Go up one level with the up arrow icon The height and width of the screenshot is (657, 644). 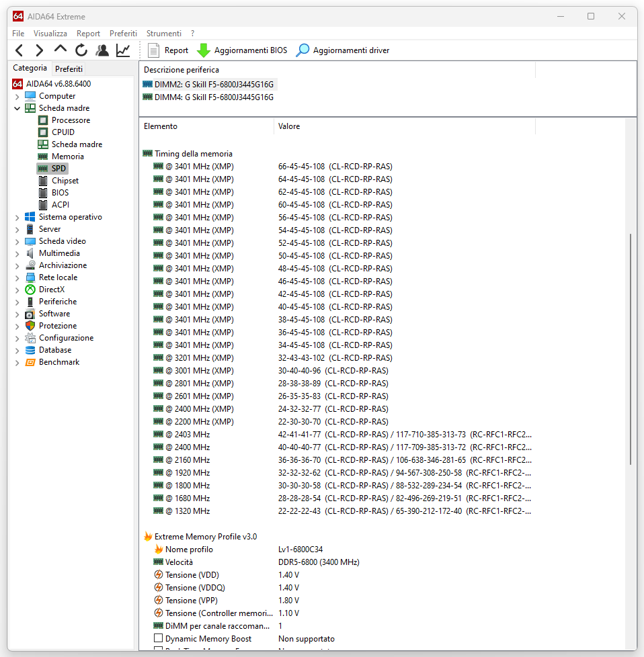61,50
